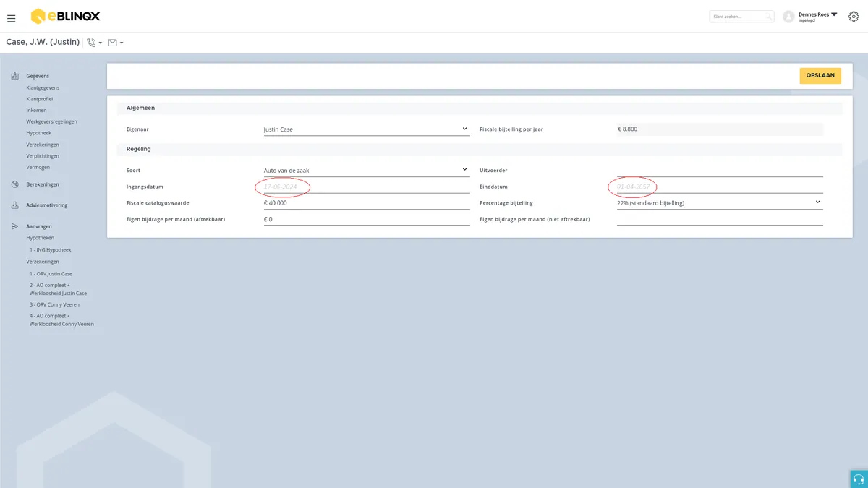
Task: Click the search magnifier icon
Action: coord(768,16)
